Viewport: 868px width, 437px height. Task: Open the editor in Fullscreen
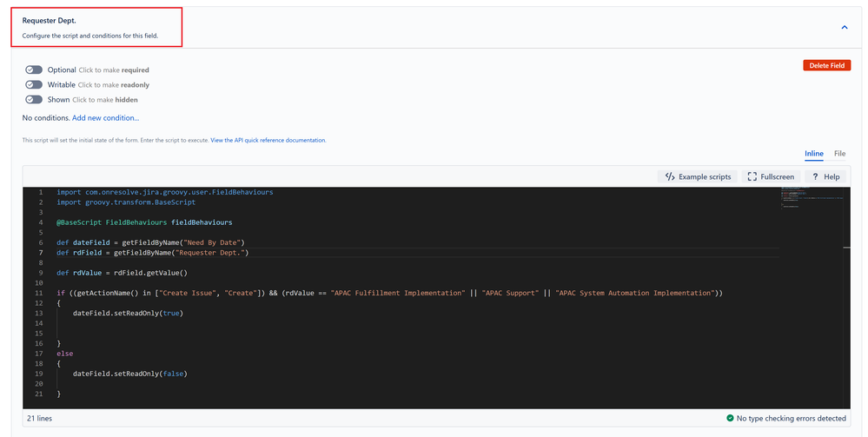pos(771,176)
